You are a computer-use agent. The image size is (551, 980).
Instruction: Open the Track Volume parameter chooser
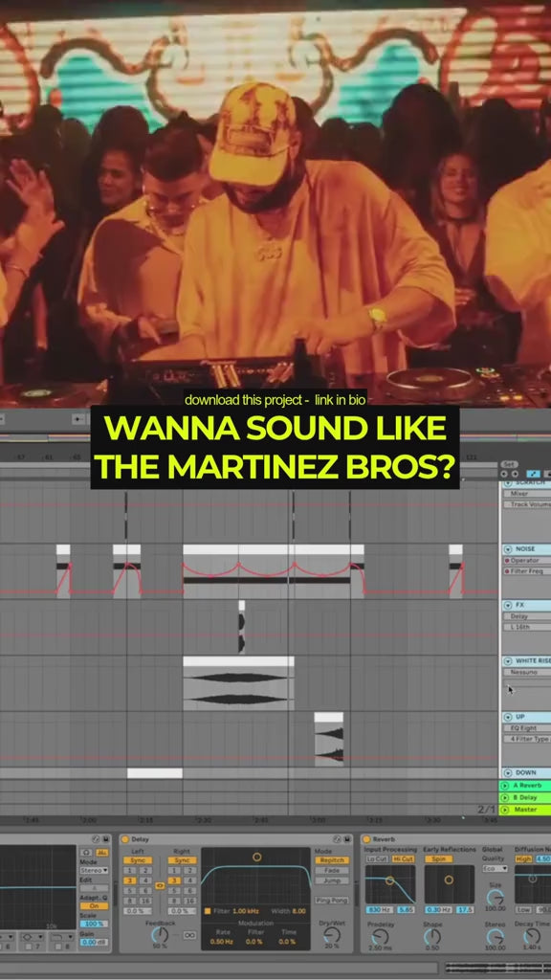(x=527, y=503)
